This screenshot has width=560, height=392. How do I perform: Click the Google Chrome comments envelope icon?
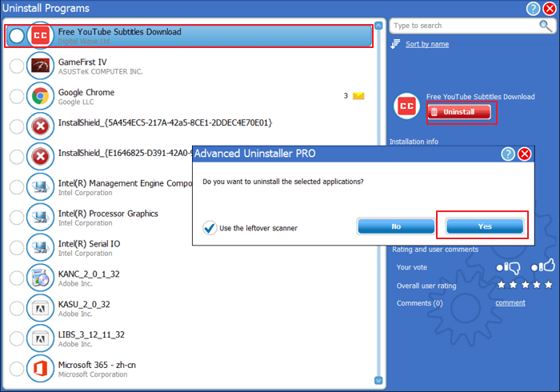(358, 96)
